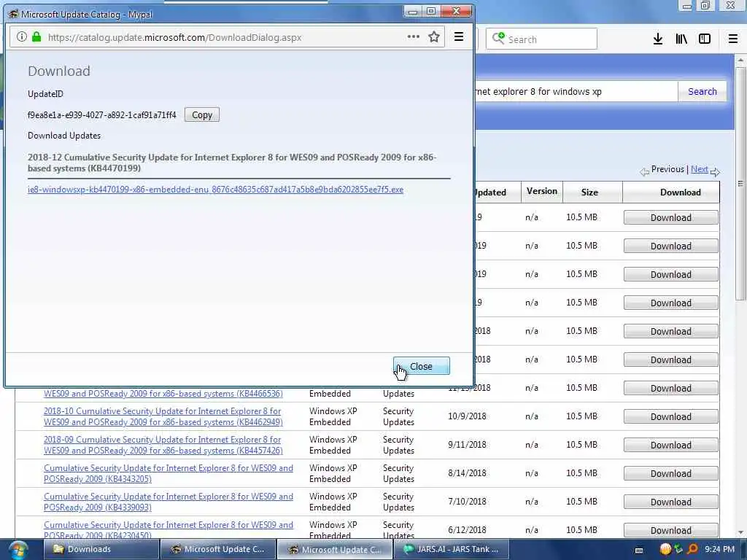Download the update dated 6/12/2018
This screenshot has height=560, width=747.
671,531
